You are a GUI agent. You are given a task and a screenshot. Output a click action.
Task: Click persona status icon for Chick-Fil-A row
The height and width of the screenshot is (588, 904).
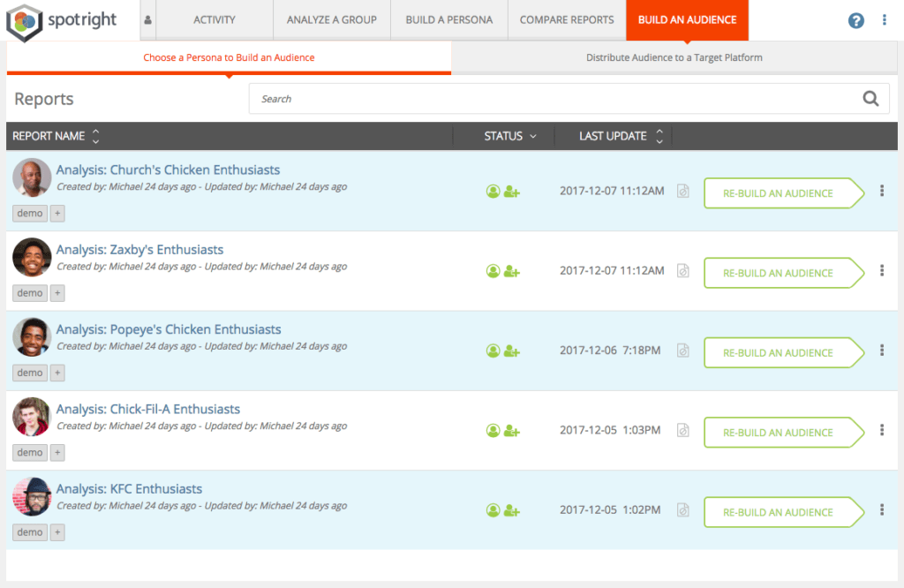(493, 431)
